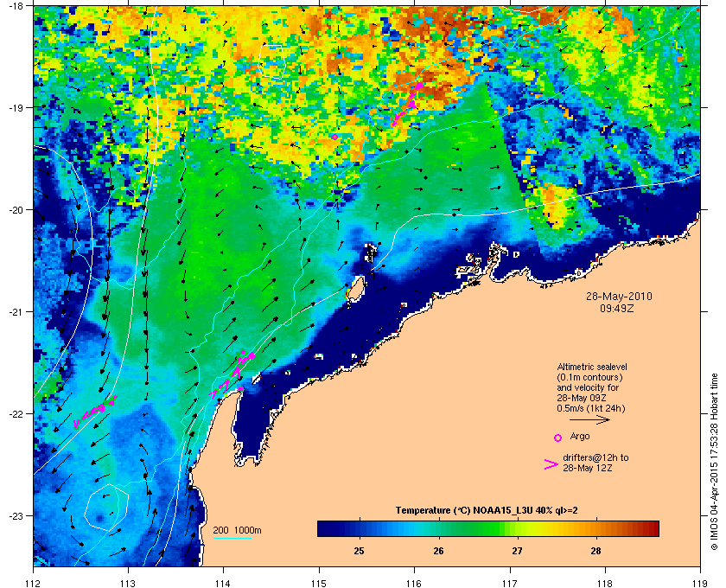
Task: Click the Altimetric sealevel legend text
Action: (x=592, y=367)
